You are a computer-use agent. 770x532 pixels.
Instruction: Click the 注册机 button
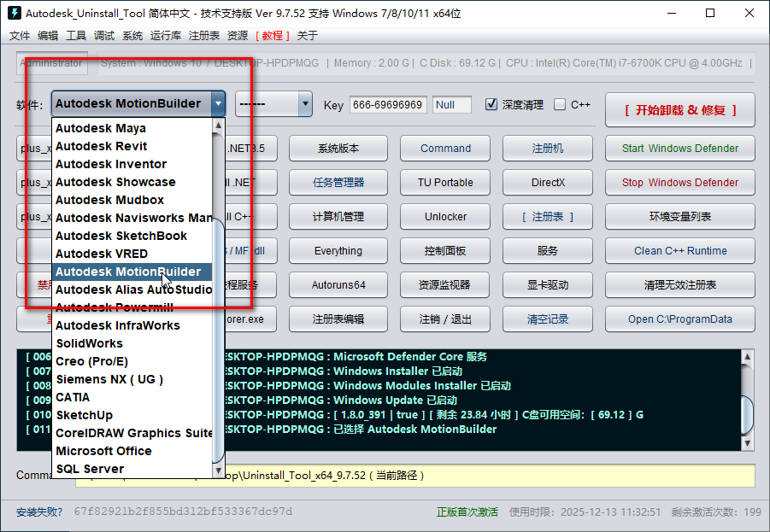pyautogui.click(x=548, y=149)
